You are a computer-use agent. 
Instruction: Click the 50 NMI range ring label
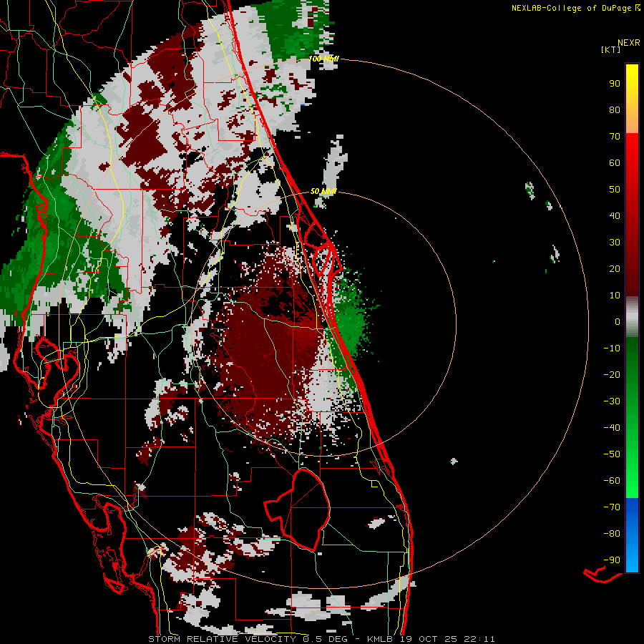pos(323,191)
